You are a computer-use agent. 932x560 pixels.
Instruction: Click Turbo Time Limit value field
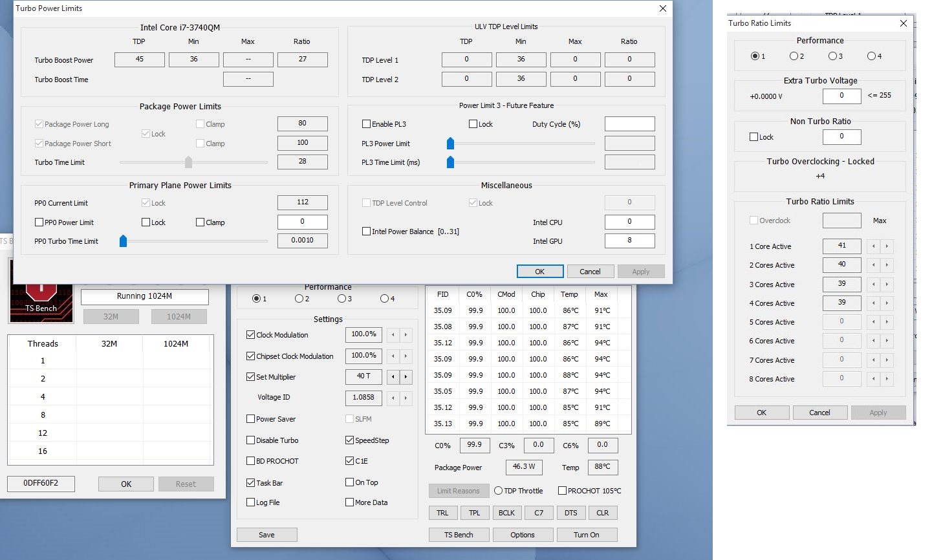[303, 162]
